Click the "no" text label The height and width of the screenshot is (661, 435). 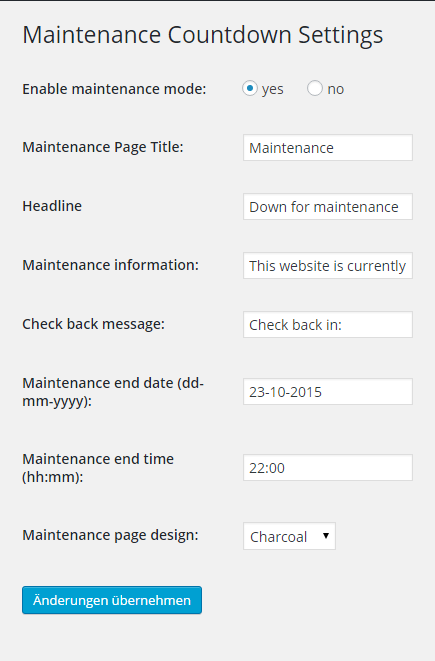(336, 89)
